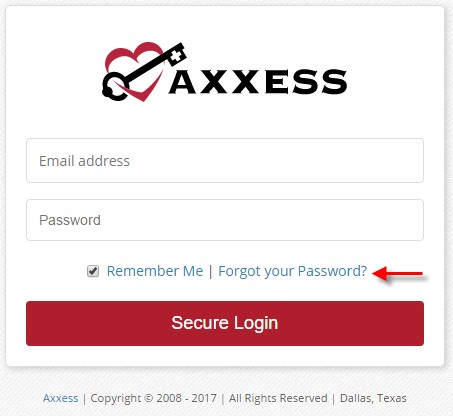Click separator between Remember Me and Forgot Password
Image resolution: width=453 pixels, height=416 pixels.
click(210, 271)
